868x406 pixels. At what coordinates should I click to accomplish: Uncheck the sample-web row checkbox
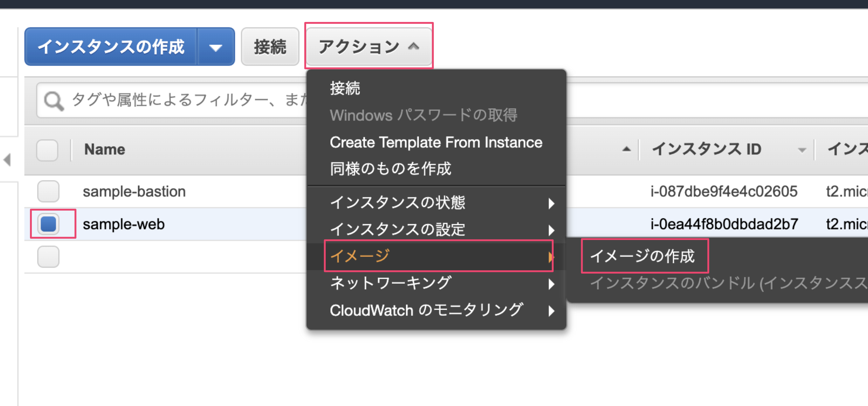coord(48,224)
